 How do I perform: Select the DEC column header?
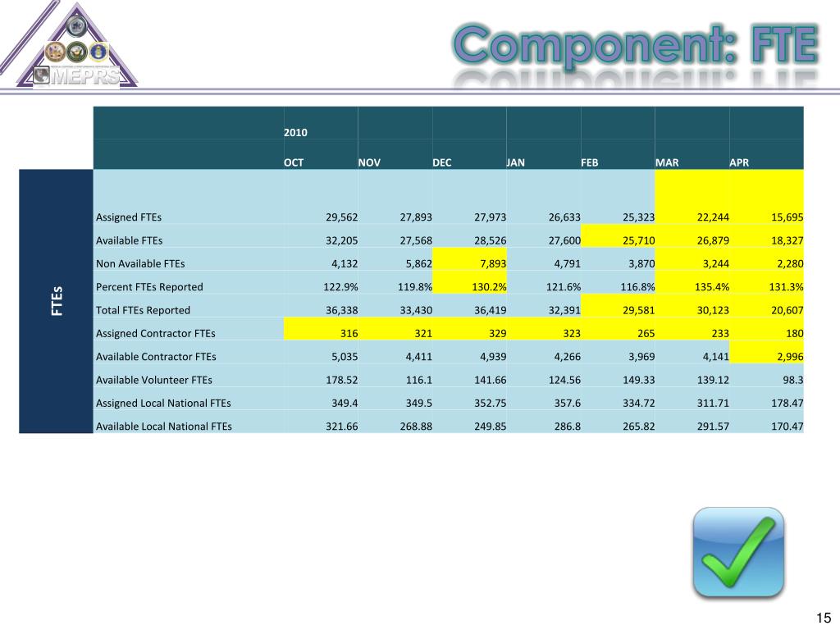click(x=442, y=162)
